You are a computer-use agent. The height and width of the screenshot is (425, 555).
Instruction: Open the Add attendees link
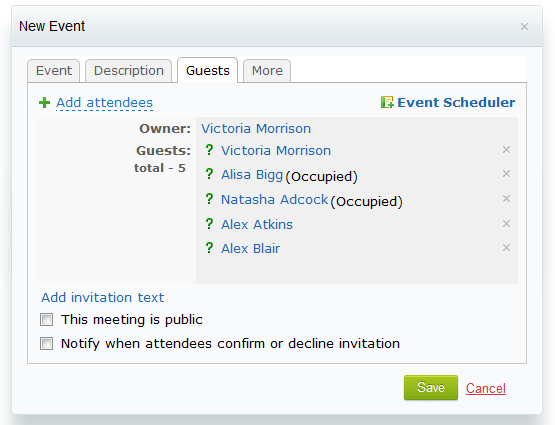pos(104,103)
